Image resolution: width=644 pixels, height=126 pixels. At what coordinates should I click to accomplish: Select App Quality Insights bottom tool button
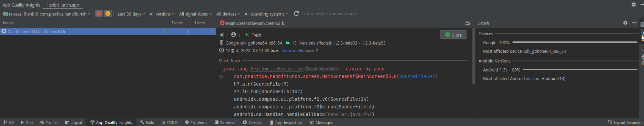point(111,123)
